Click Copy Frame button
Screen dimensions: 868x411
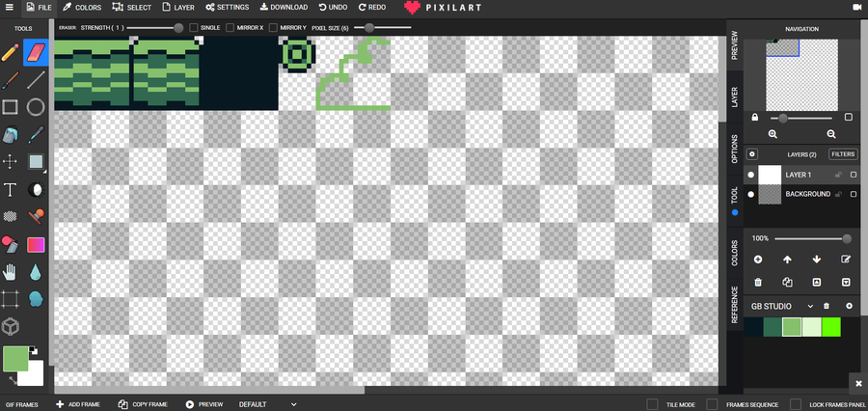point(144,404)
